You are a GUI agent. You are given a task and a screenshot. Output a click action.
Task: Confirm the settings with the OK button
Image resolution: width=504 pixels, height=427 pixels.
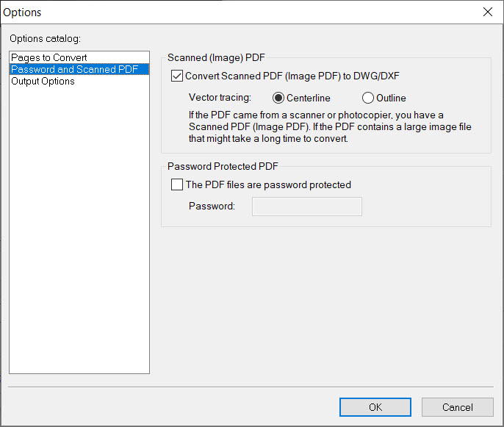375,407
